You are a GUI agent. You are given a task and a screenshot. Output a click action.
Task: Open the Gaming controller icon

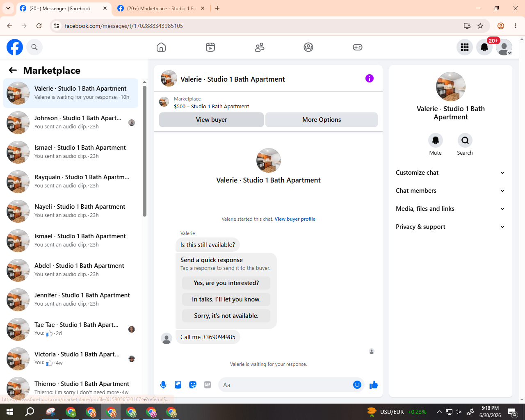coord(358,47)
